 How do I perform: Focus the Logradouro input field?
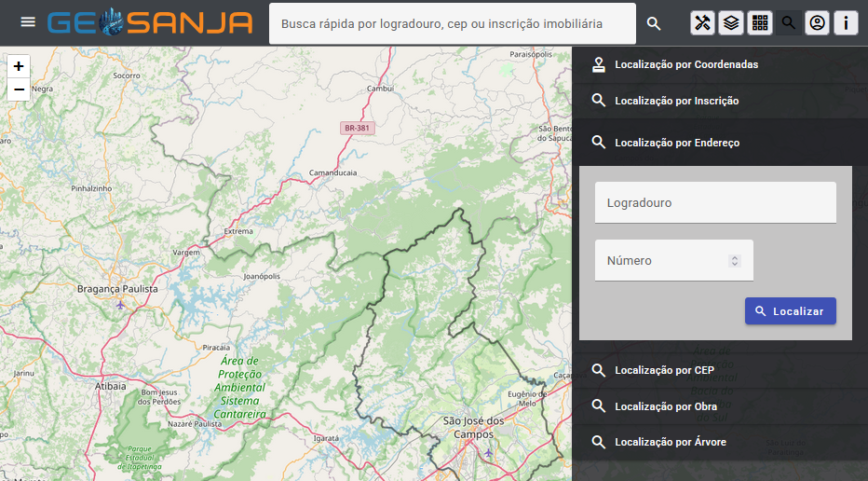715,202
